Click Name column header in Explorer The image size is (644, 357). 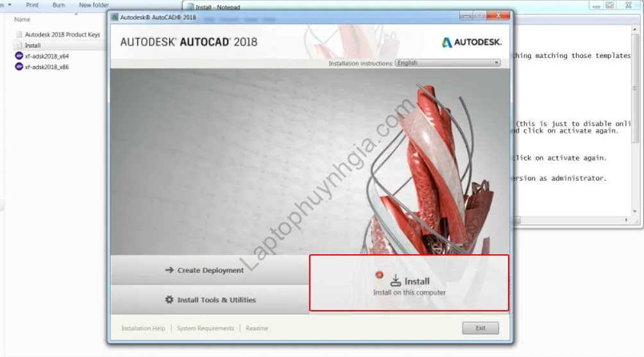pos(22,19)
